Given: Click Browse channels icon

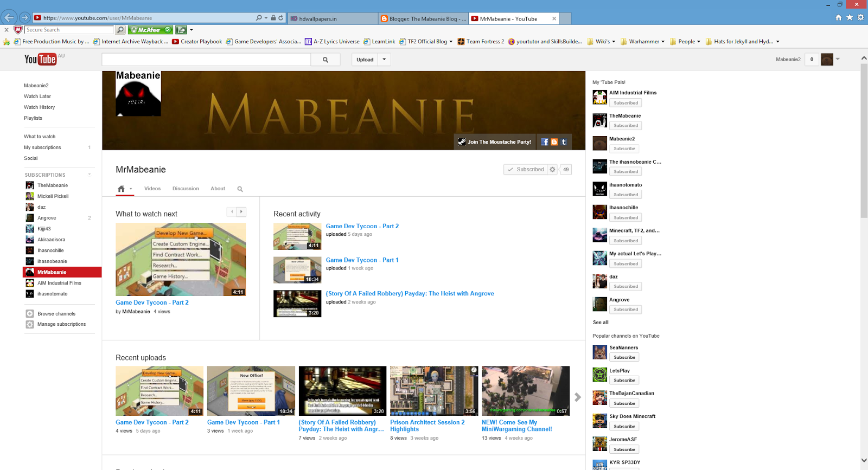Looking at the screenshot, I should (30, 314).
